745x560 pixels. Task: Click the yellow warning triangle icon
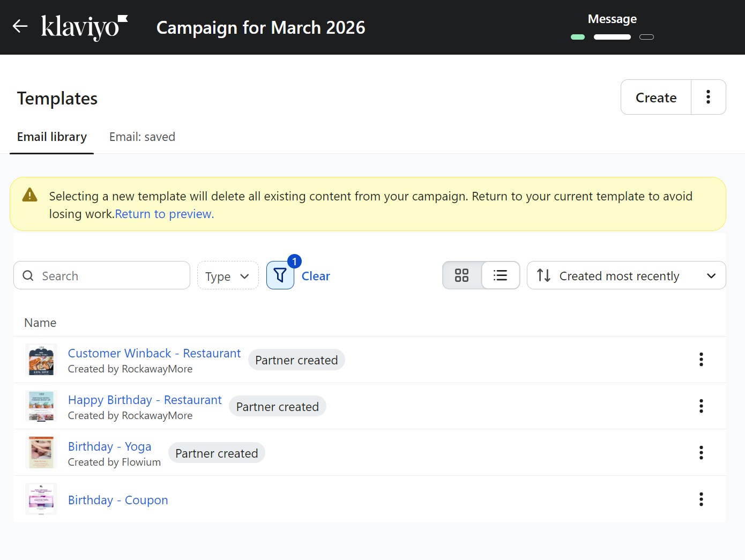(29, 195)
